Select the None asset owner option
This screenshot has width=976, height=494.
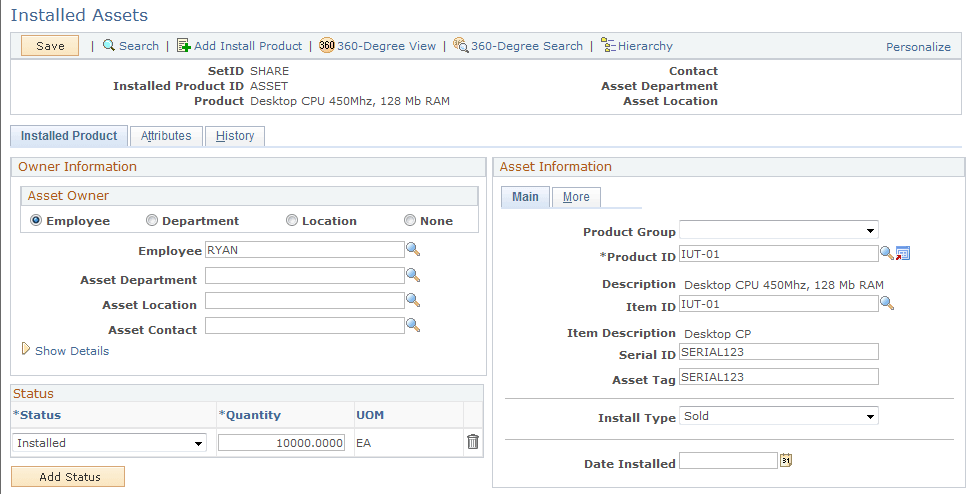click(x=410, y=220)
